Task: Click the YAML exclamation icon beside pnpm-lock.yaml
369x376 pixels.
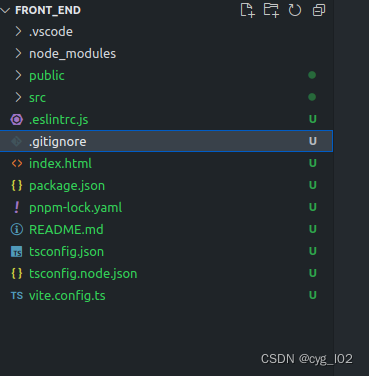Action: pyautogui.click(x=17, y=207)
